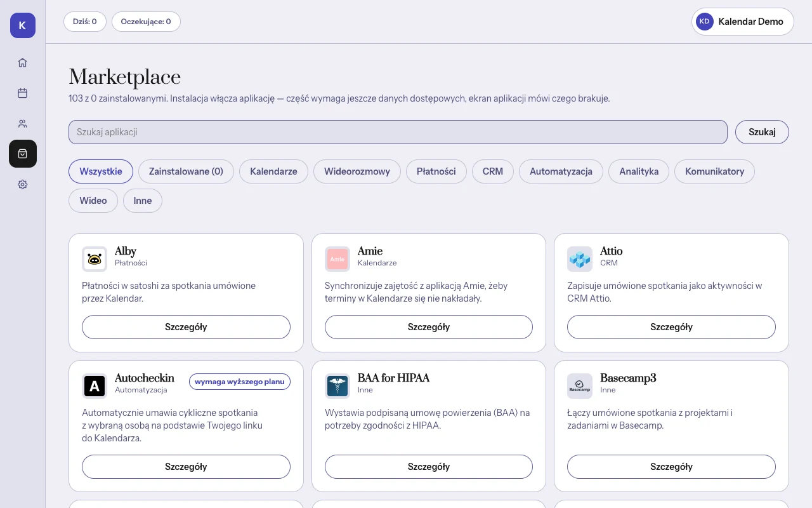The width and height of the screenshot is (812, 508).
Task: Click Alby's description about satoshi payments
Action: click(x=169, y=292)
